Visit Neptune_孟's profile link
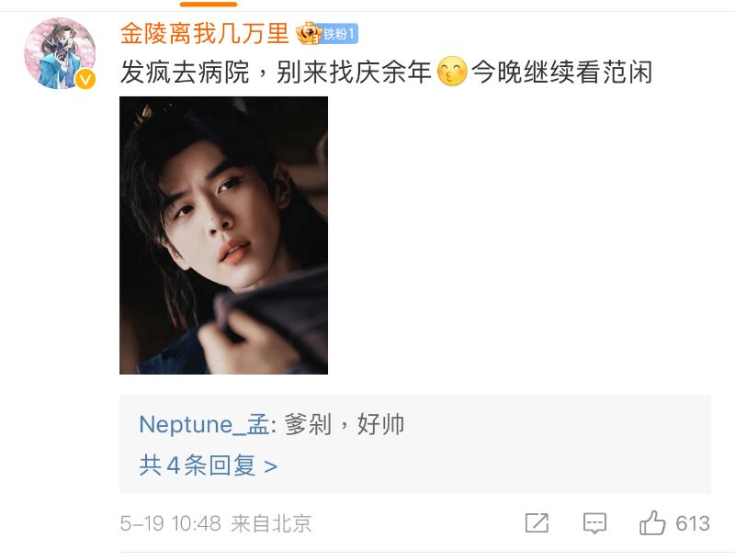This screenshot has height=560, width=735. click(x=204, y=425)
